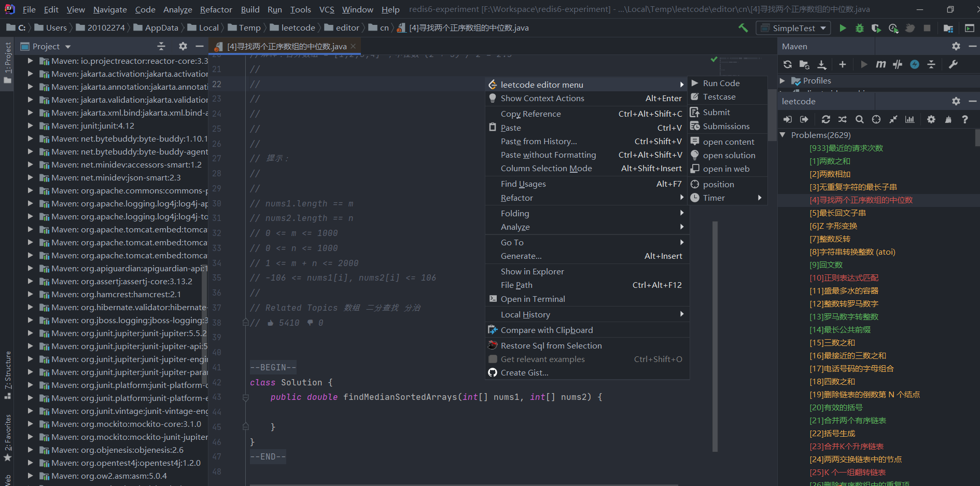Toggle Maven skip tests mode

click(915, 64)
